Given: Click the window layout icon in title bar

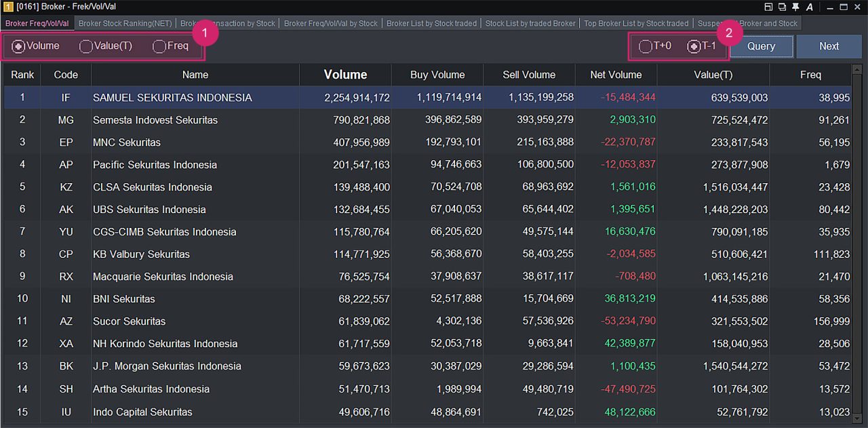Looking at the screenshot, I should (x=768, y=7).
